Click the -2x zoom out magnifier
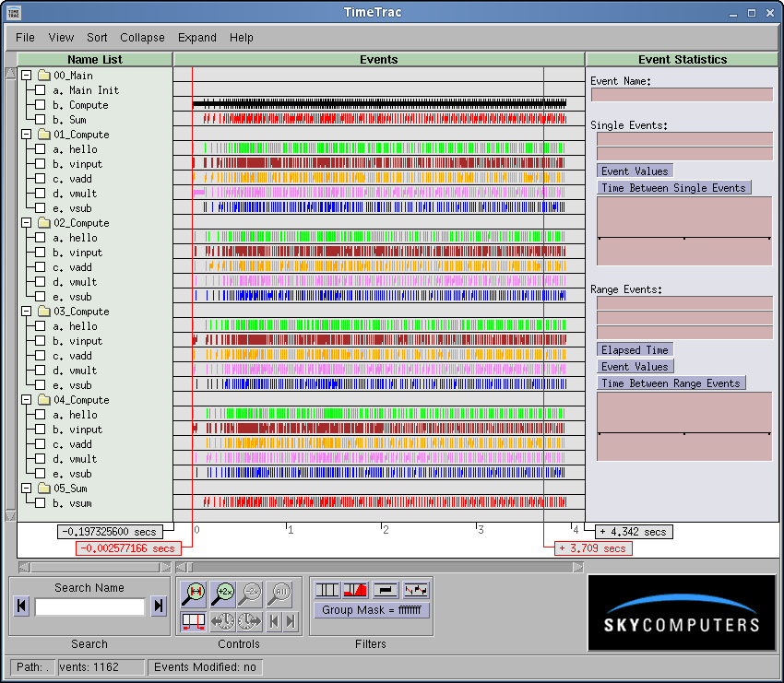Image resolution: width=784 pixels, height=683 pixels. coord(251,593)
